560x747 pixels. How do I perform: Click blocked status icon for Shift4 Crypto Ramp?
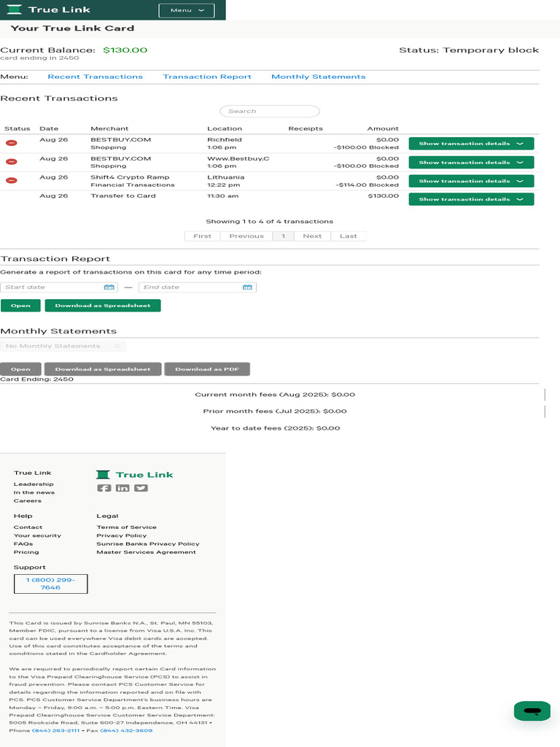tap(12, 181)
